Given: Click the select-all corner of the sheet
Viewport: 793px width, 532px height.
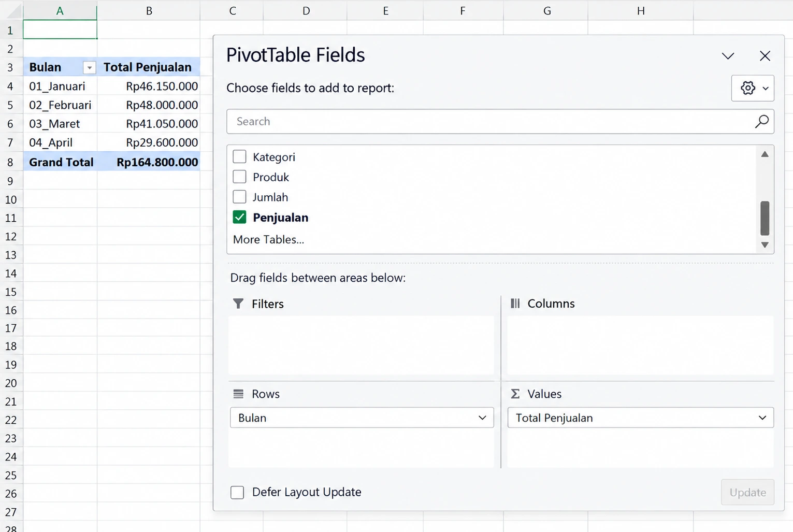Looking at the screenshot, I should coord(11,10).
